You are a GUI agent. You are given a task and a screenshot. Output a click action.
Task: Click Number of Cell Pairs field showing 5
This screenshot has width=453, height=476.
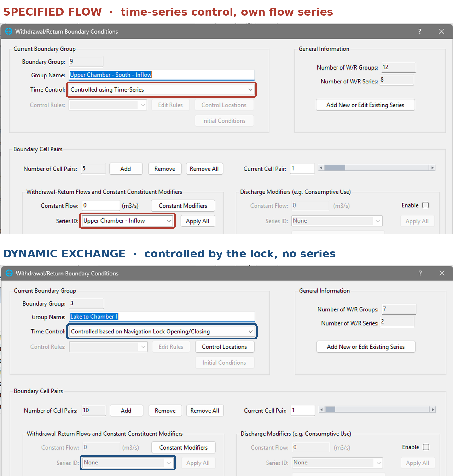pos(93,169)
